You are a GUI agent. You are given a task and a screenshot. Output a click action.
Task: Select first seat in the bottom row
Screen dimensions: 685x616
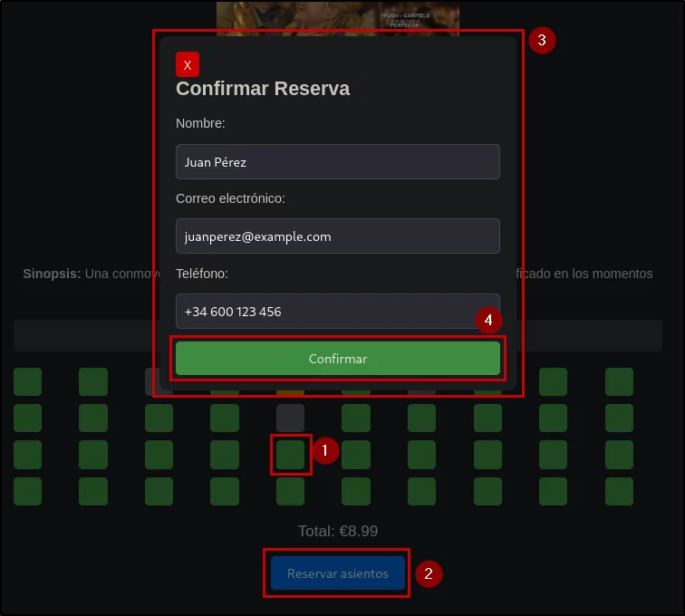tap(27, 492)
